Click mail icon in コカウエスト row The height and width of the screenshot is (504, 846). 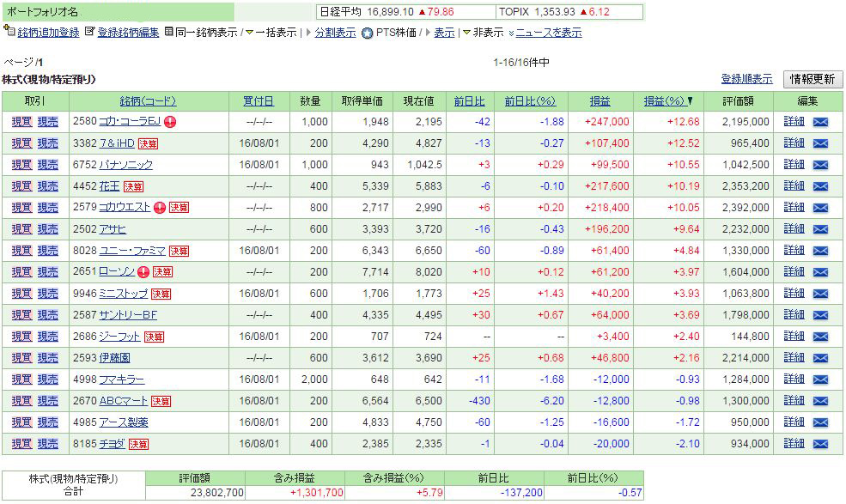(x=820, y=208)
